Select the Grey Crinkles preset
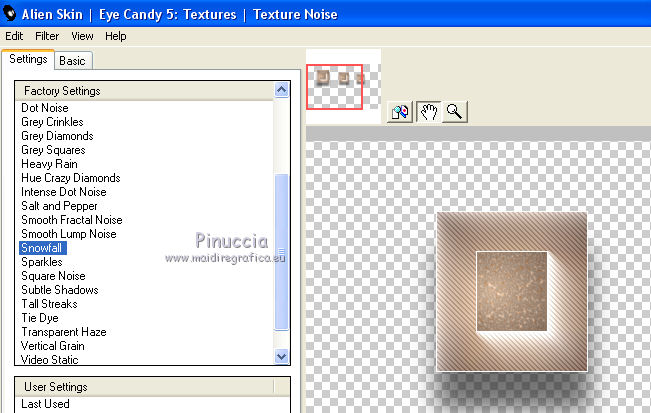Screen dimensions: 651x413 [x=52, y=122]
